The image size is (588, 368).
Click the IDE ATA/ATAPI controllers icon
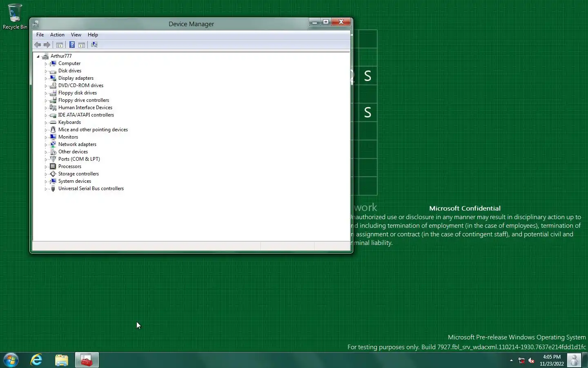[x=53, y=115]
